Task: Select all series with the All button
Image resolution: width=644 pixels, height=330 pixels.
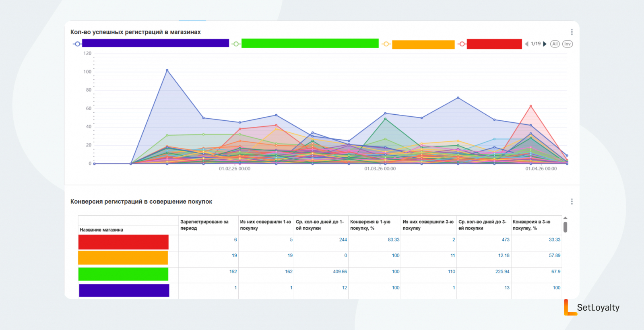Action: tap(555, 44)
